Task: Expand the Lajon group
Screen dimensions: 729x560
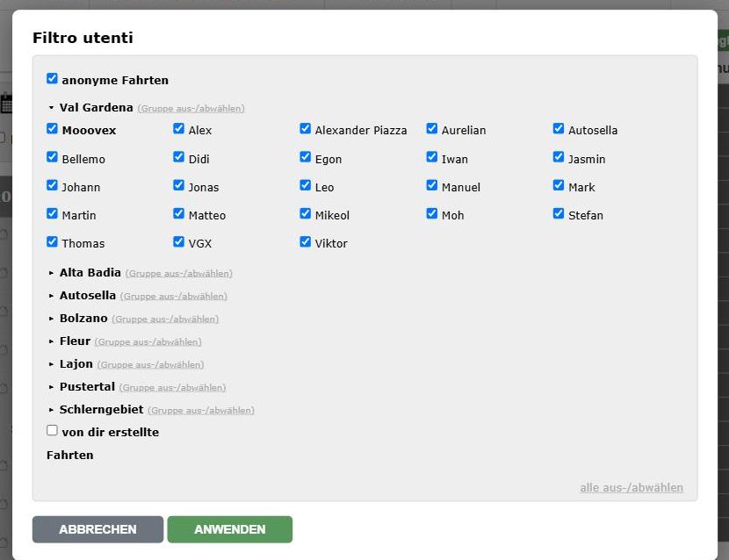Action: click(51, 364)
